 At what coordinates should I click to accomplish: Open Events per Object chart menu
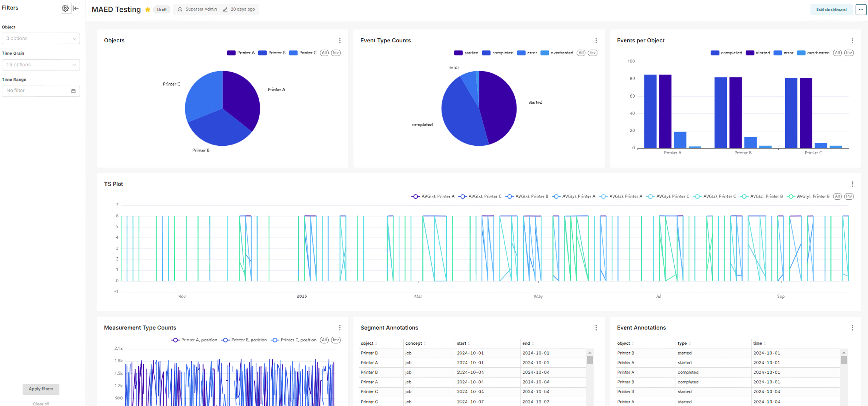coord(852,41)
